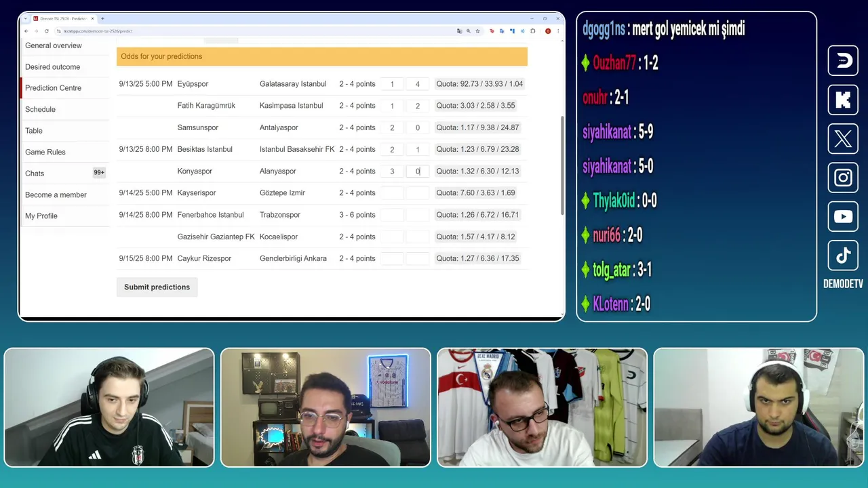Click Quota 1.26 / 6.72 / 16.71 text
This screenshot has width=868, height=488.
coord(477,215)
